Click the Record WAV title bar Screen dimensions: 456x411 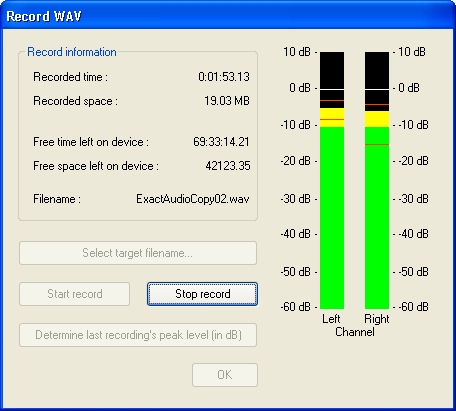tap(228, 16)
